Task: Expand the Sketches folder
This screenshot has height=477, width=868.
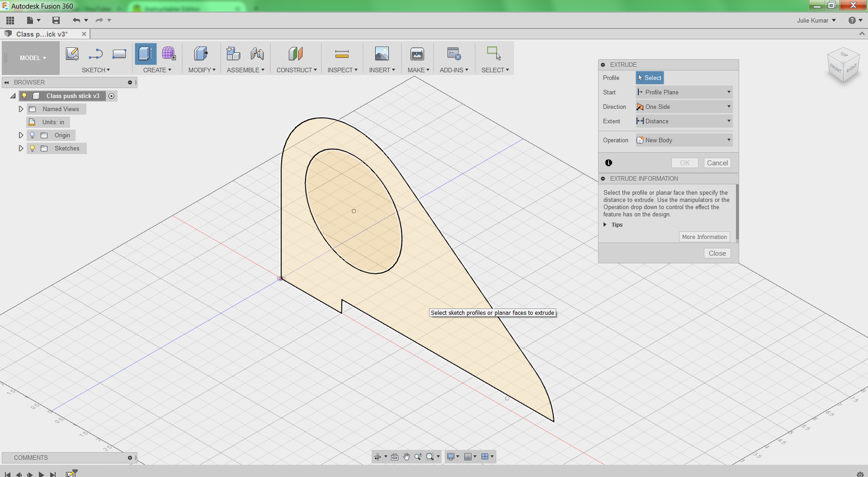Action: tap(21, 148)
